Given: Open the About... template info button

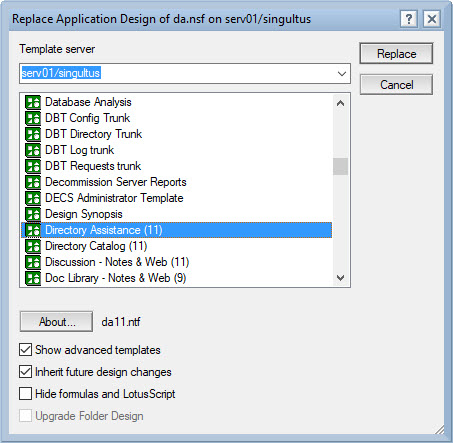Looking at the screenshot, I should pyautogui.click(x=56, y=322).
